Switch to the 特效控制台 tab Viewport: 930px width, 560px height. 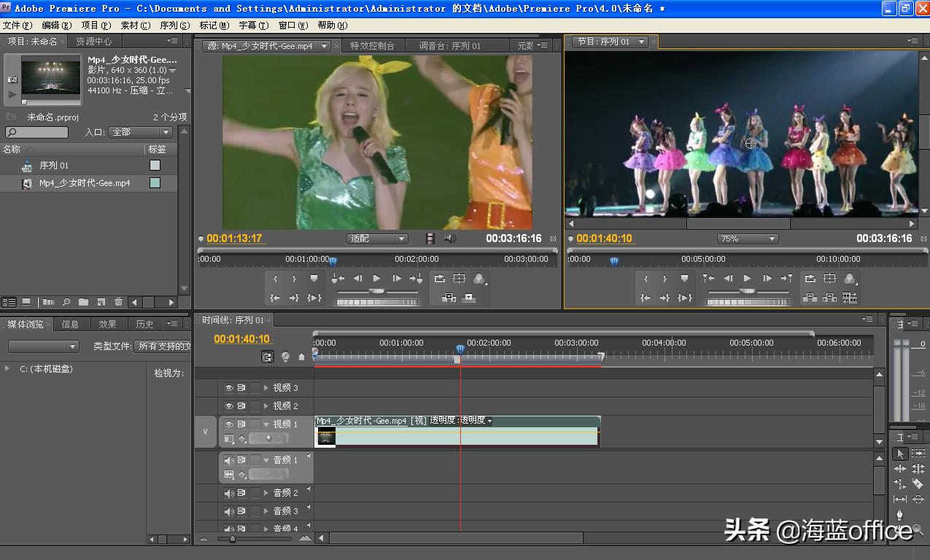372,45
